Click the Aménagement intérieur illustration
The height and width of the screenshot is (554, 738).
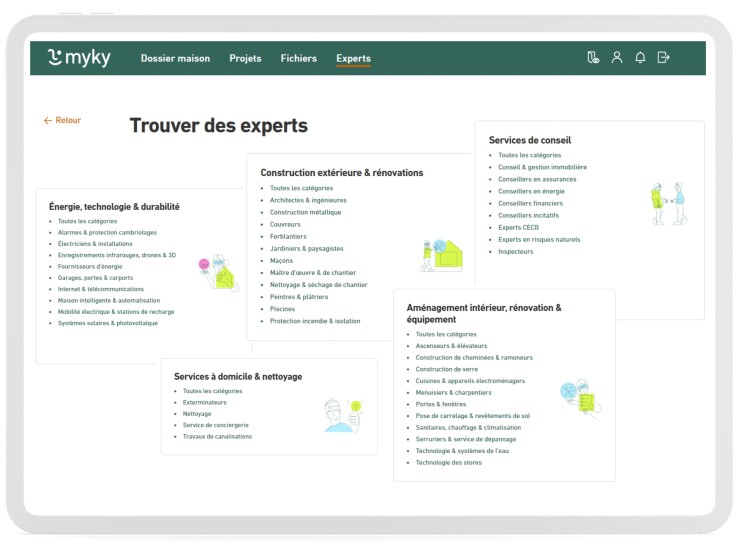click(x=580, y=396)
